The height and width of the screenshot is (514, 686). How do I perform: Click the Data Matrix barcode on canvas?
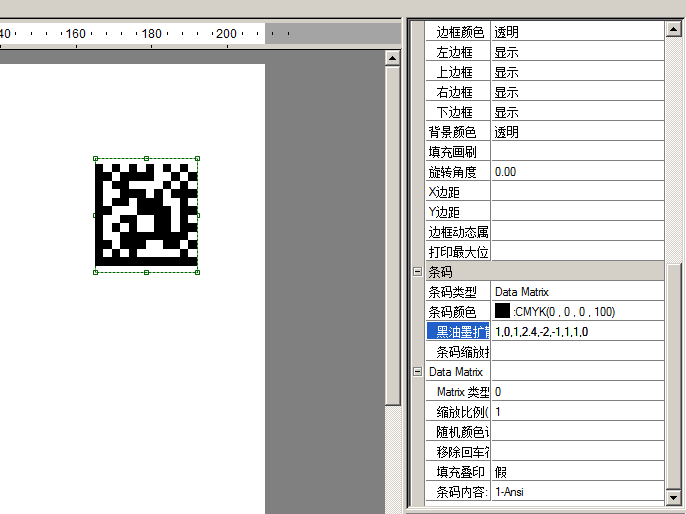coord(146,215)
